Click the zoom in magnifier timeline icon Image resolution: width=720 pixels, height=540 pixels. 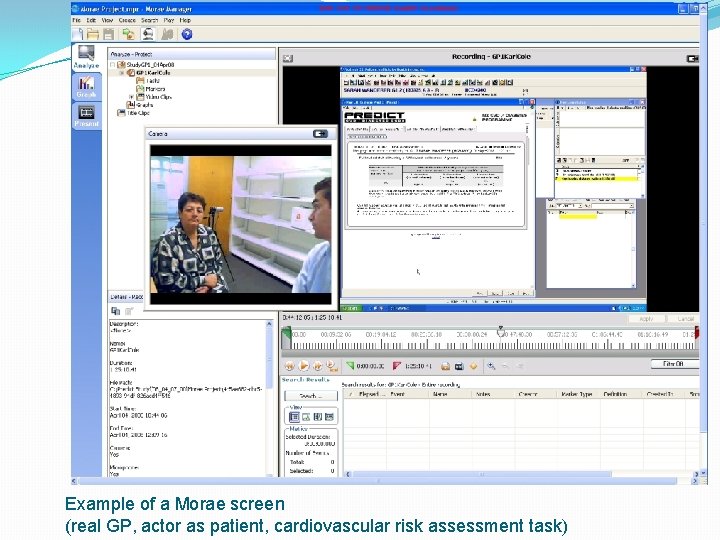click(491, 366)
